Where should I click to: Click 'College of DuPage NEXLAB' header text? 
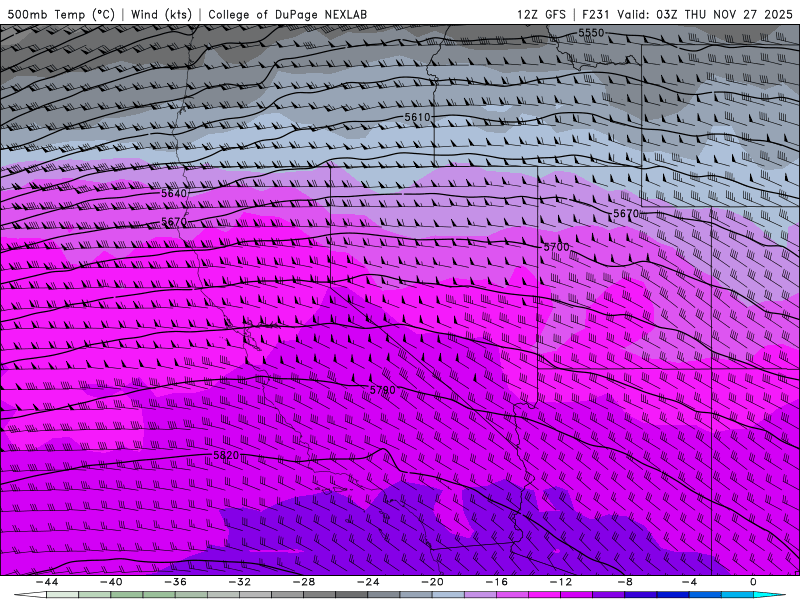click(x=287, y=14)
